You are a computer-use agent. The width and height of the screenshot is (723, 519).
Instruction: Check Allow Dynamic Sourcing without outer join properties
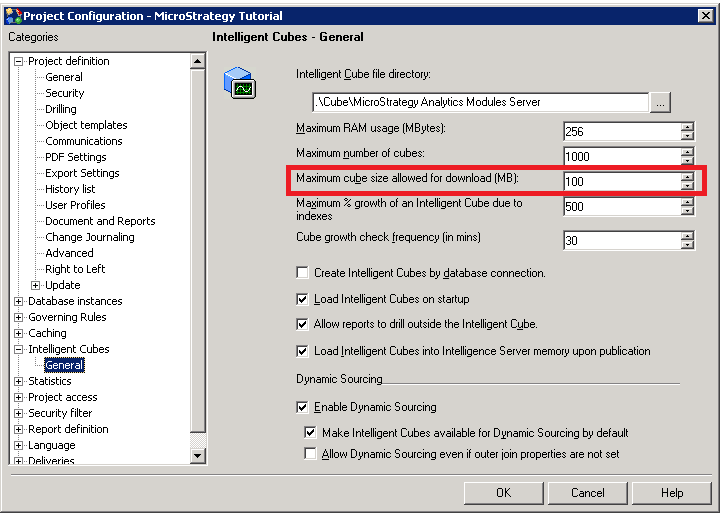pyautogui.click(x=310, y=454)
